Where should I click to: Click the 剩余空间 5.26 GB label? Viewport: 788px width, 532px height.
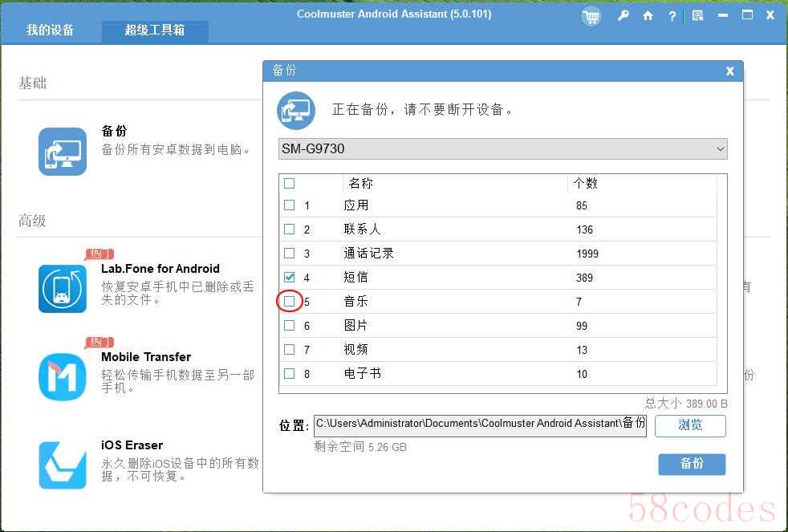tap(360, 447)
